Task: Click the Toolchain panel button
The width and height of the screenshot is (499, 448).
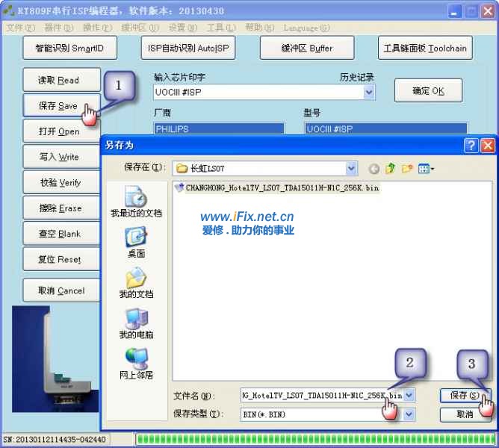Action: (x=425, y=49)
